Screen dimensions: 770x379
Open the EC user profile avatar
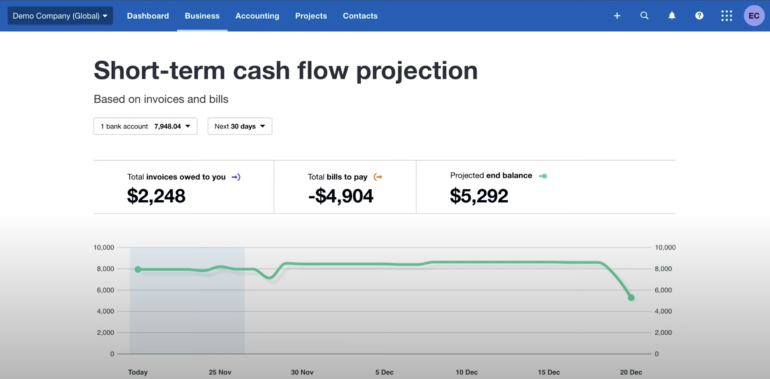pyautogui.click(x=754, y=16)
